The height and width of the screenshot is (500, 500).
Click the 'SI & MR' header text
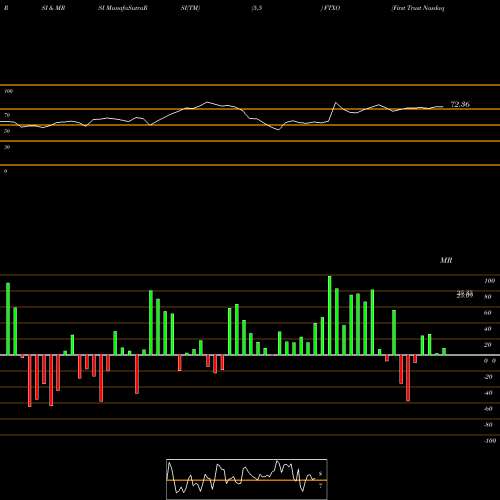tap(53, 8)
